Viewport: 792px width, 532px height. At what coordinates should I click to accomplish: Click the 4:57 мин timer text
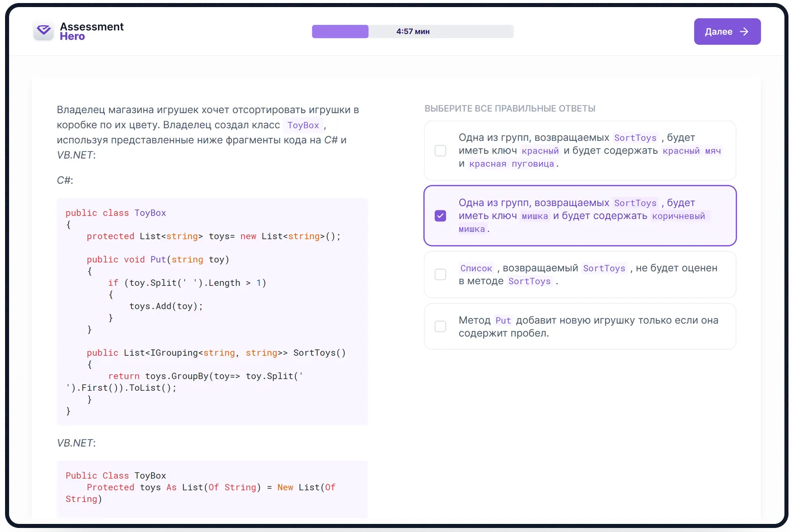tap(412, 32)
